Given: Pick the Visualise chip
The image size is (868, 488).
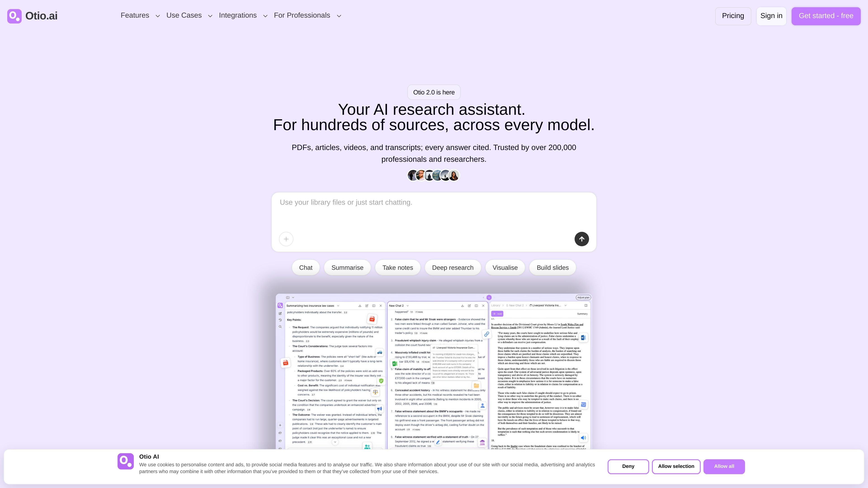Looking at the screenshot, I should pos(505,268).
